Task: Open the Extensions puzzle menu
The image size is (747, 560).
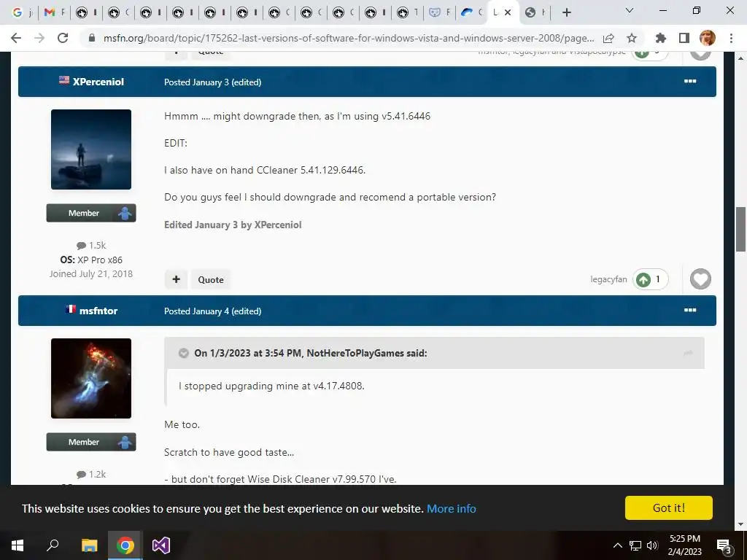Action: 660,38
